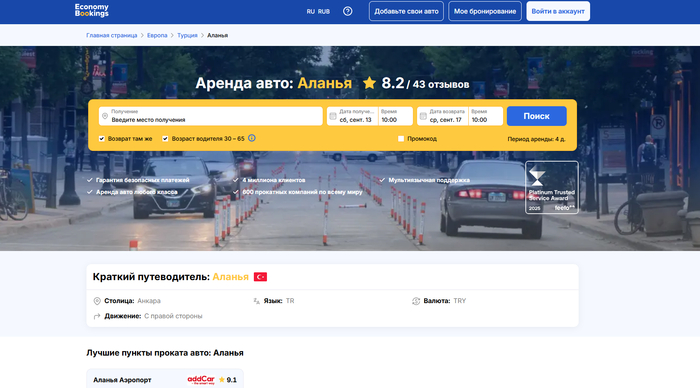Enable the 'Промокод' checkbox
700x388 pixels.
pos(401,139)
